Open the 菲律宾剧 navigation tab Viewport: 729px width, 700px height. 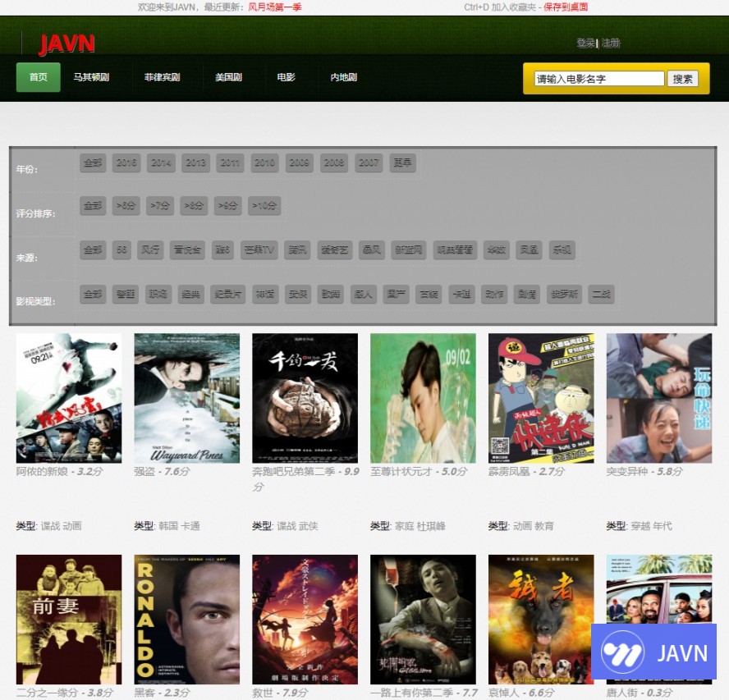tap(162, 77)
